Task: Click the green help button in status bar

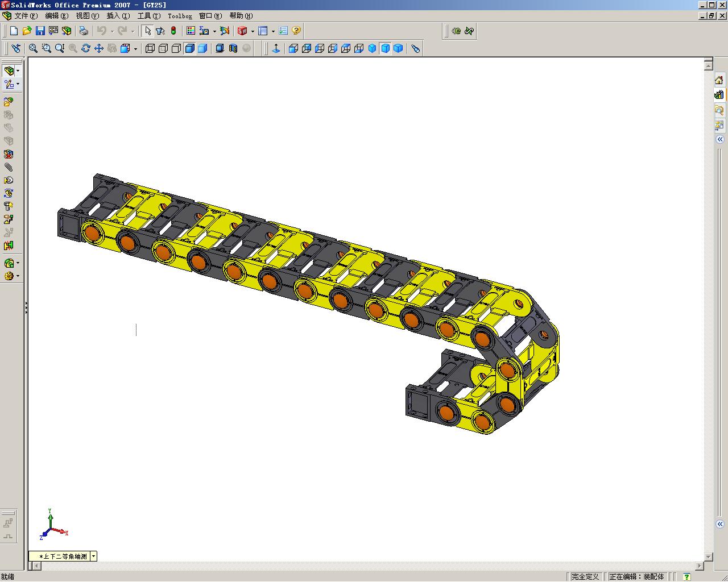Action: click(x=686, y=577)
